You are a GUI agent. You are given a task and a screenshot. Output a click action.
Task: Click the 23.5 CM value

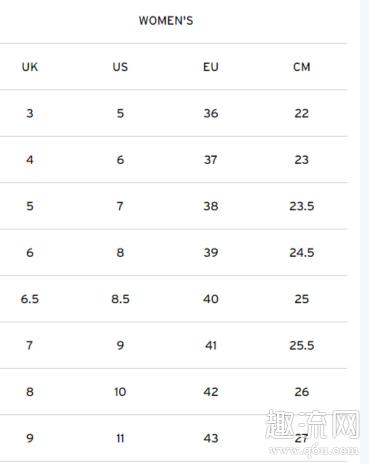coord(302,206)
